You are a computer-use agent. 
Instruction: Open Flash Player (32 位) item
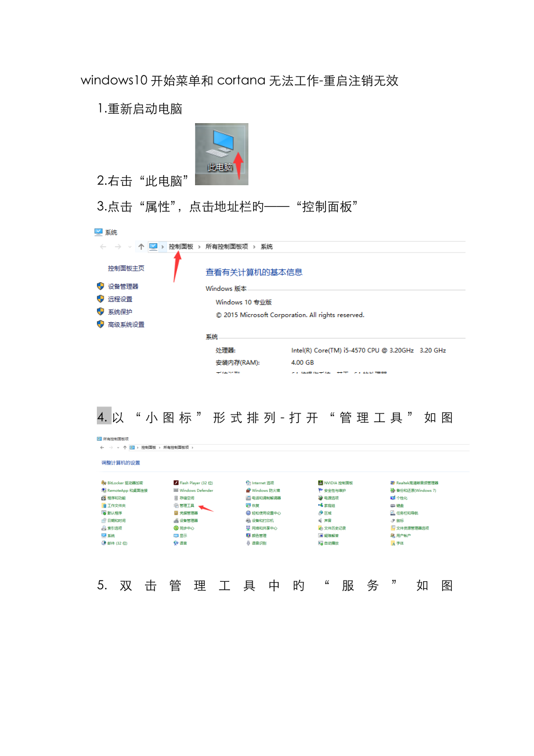(196, 483)
